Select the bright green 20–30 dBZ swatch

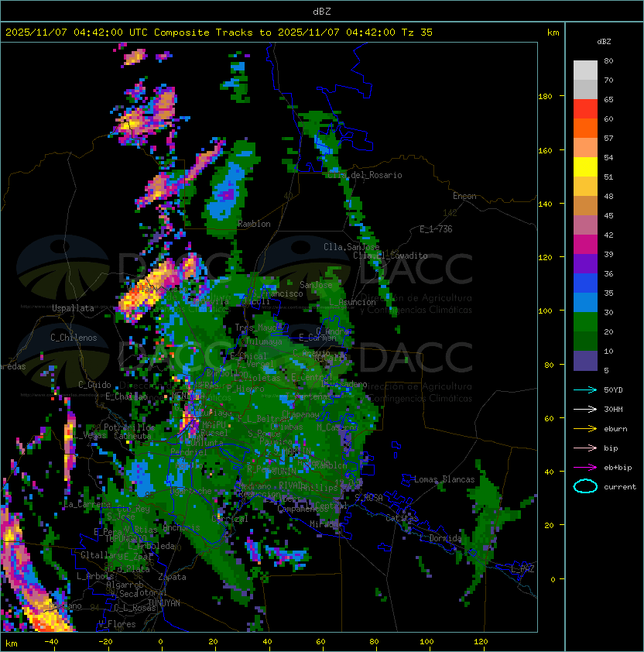pyautogui.click(x=585, y=322)
